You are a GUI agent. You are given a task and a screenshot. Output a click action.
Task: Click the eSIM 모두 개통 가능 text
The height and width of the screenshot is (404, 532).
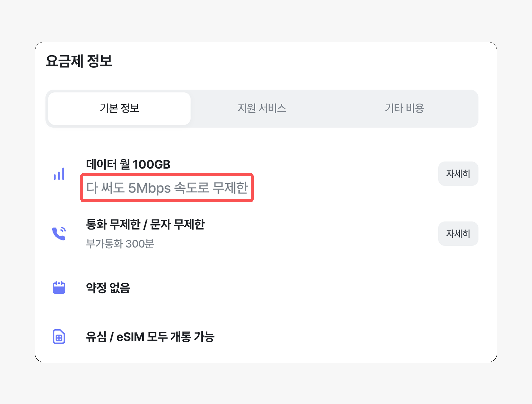pos(165,337)
